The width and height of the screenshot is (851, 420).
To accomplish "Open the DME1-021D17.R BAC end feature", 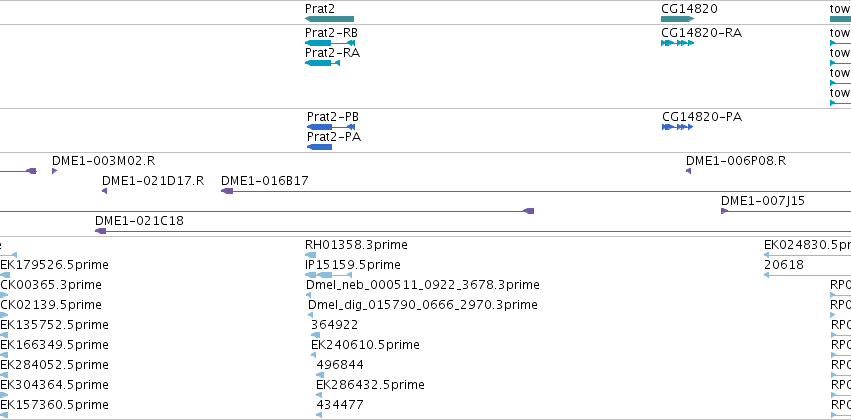I will [x=105, y=191].
